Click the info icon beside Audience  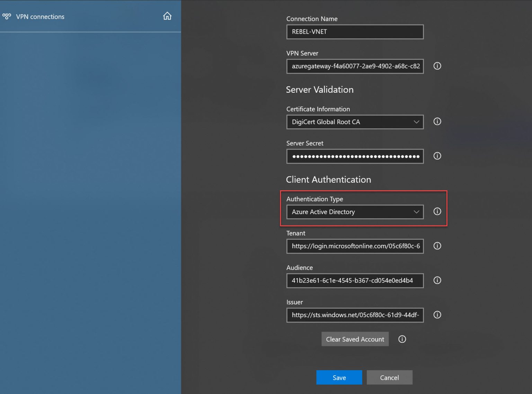(x=437, y=280)
